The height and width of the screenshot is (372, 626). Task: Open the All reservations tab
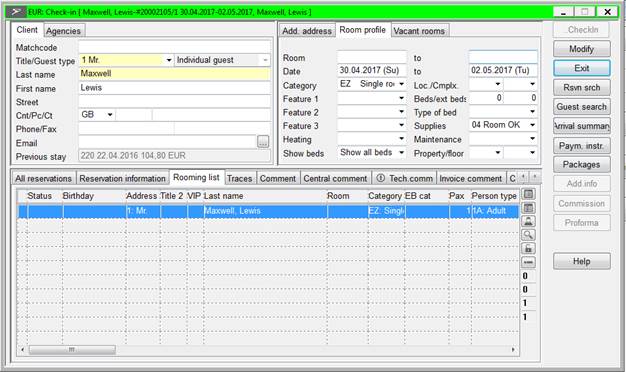[x=43, y=178]
